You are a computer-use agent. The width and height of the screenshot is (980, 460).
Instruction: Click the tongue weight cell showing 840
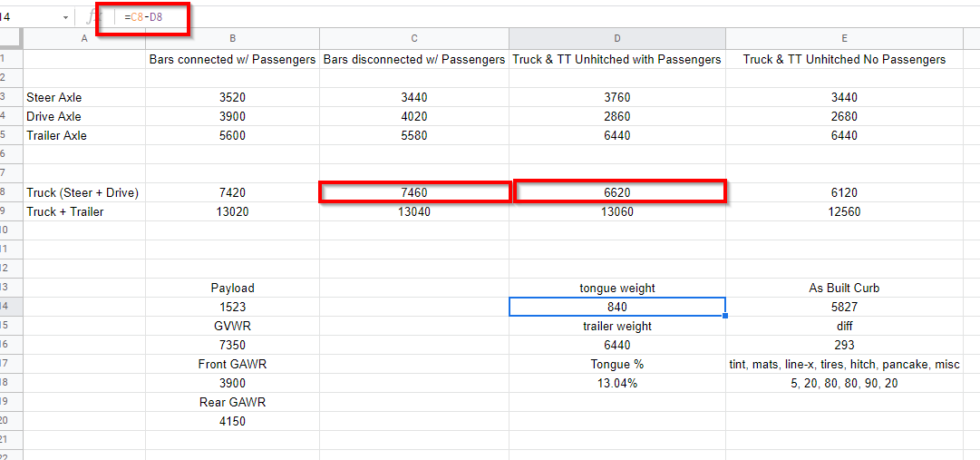point(616,307)
